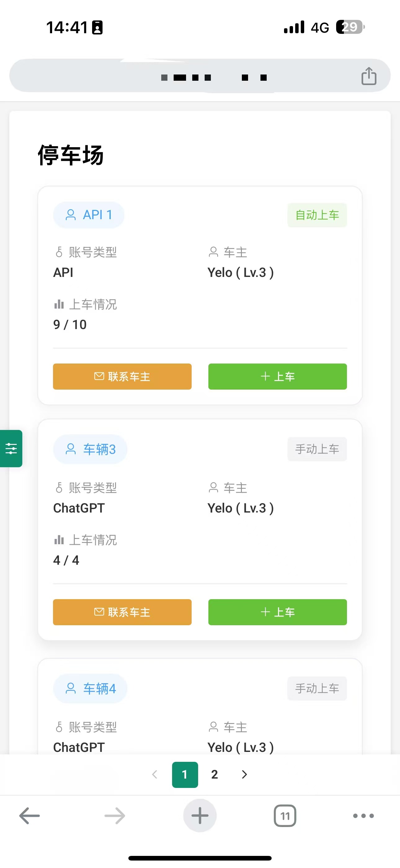Open the tab switcher showing 11 tabs
400x868 pixels.
(285, 816)
